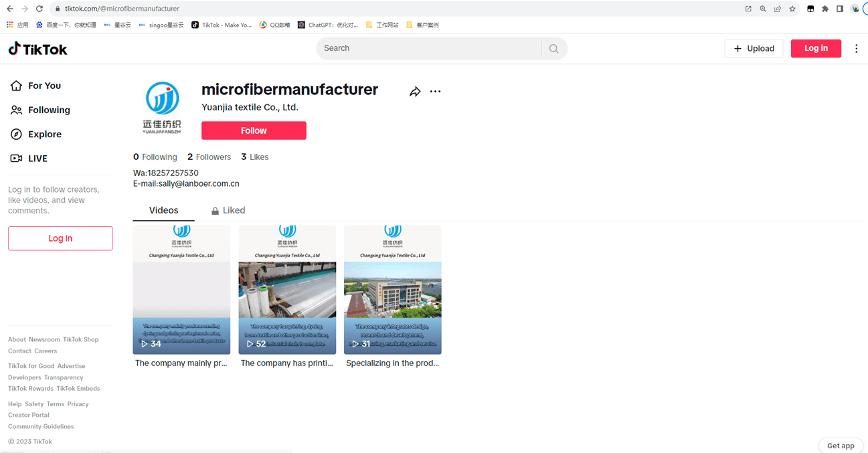Click the red Log in button in header
The image size is (868, 453).
pos(816,48)
